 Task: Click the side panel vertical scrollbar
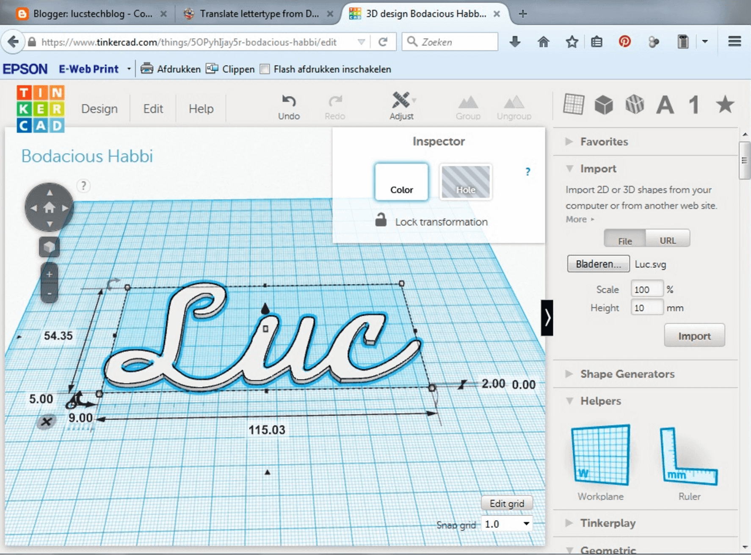click(744, 161)
